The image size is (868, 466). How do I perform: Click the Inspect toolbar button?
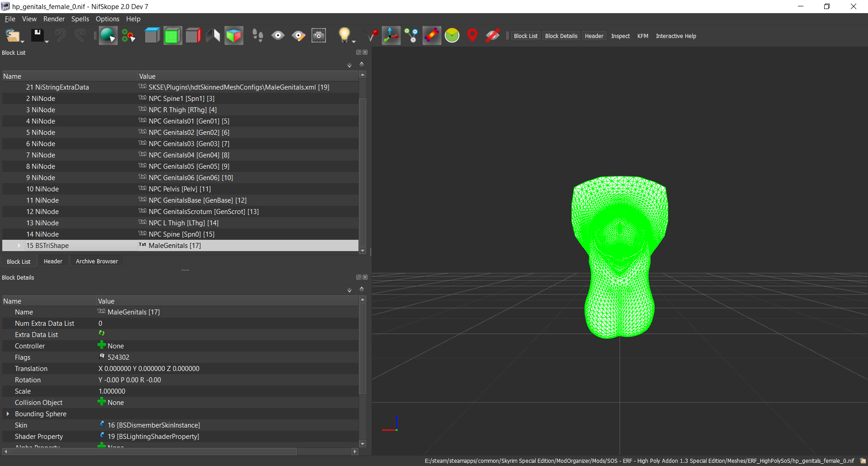620,36
